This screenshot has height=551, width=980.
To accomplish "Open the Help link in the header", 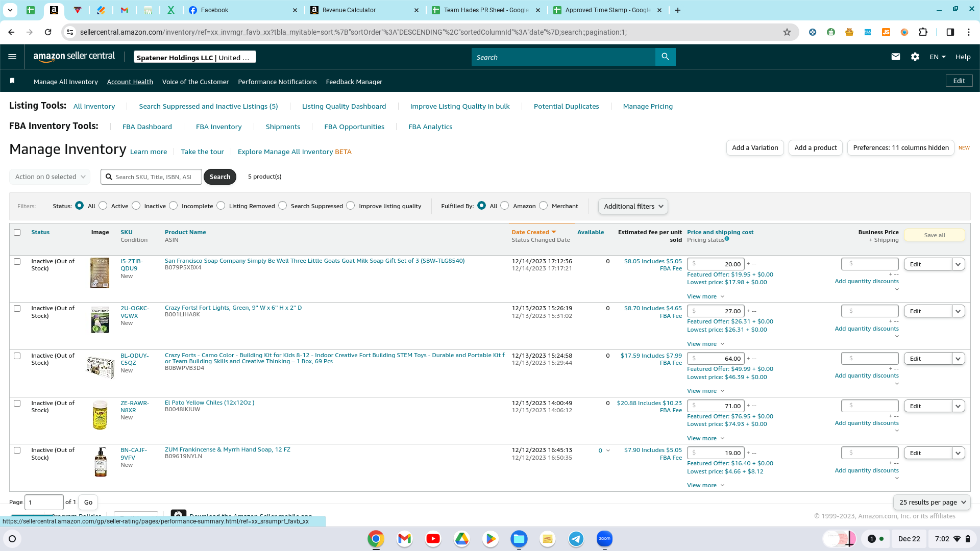I will point(963,57).
